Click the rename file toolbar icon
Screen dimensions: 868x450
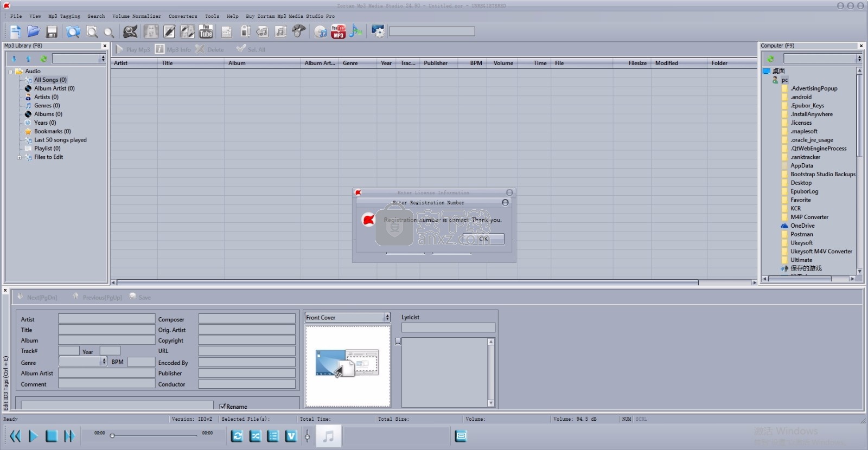coord(227,32)
